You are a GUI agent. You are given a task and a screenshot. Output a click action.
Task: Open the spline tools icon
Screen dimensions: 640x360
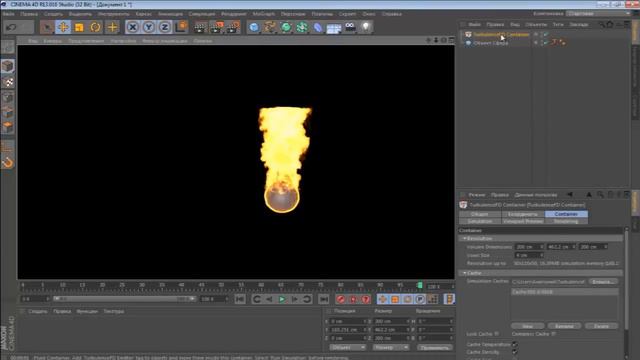(x=270, y=27)
